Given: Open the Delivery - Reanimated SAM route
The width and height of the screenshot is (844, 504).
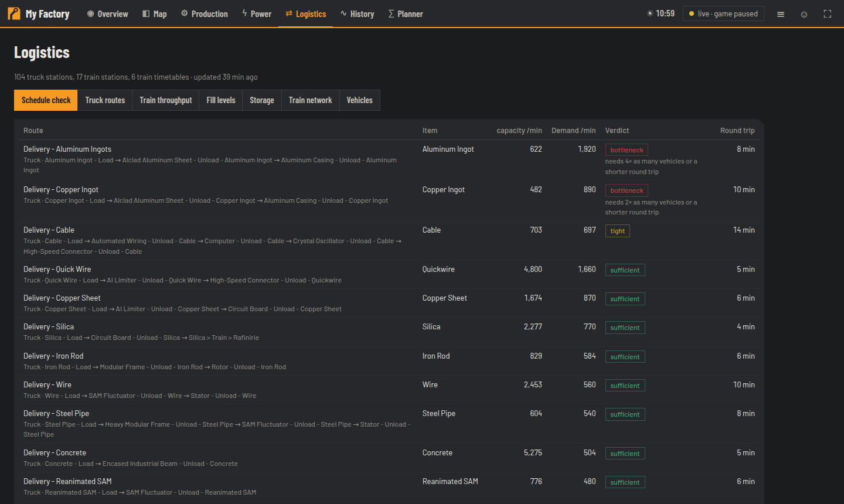Looking at the screenshot, I should tap(67, 482).
